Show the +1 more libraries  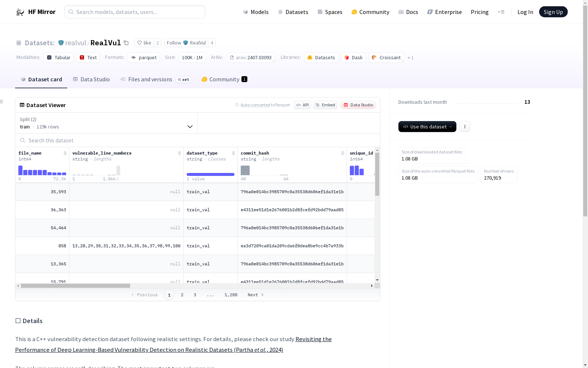pos(410,57)
